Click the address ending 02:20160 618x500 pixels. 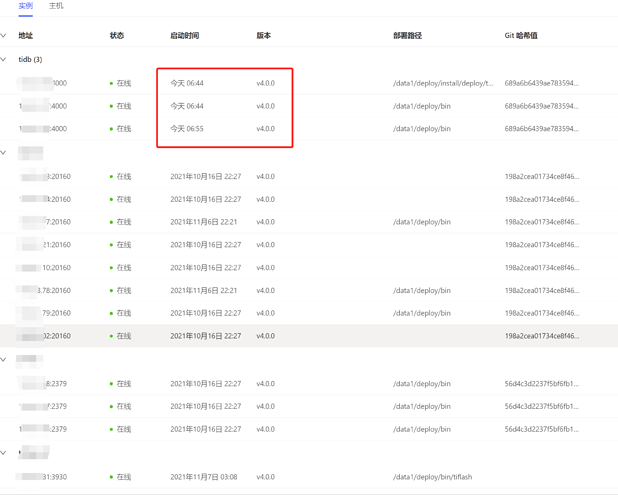click(x=57, y=336)
